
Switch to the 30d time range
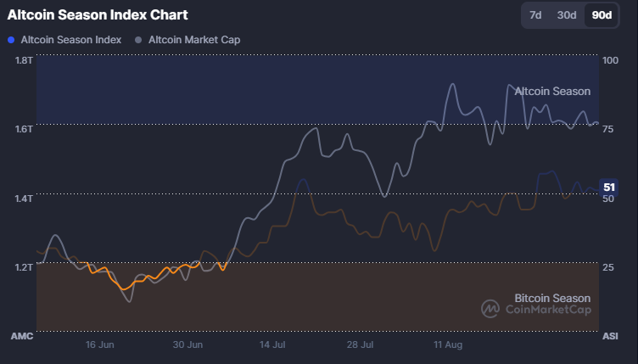point(566,15)
